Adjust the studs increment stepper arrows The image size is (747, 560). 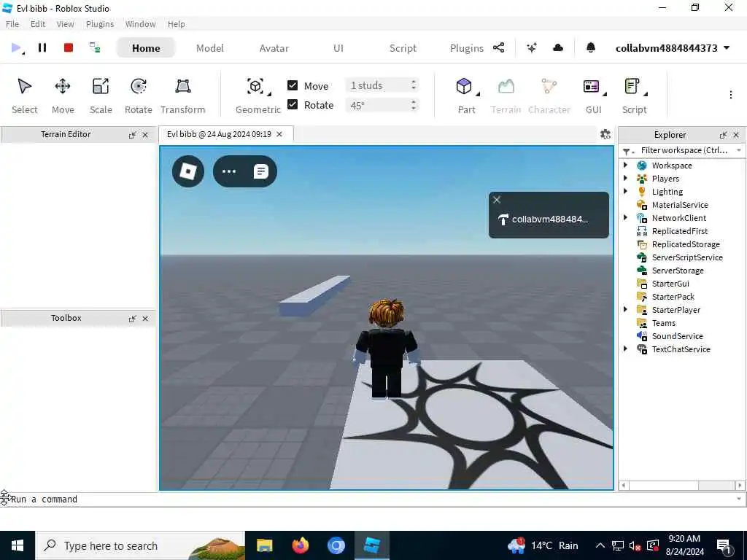(x=414, y=85)
